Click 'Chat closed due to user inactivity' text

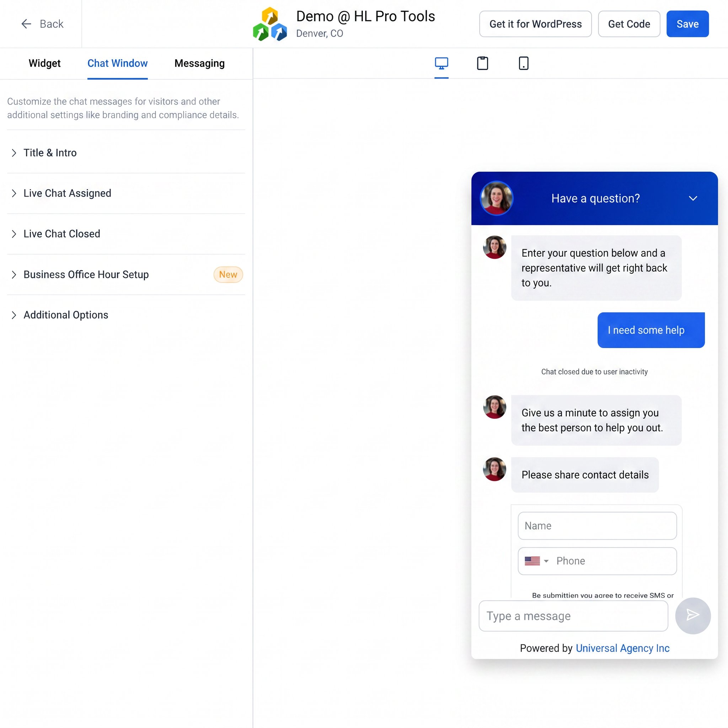coord(594,371)
